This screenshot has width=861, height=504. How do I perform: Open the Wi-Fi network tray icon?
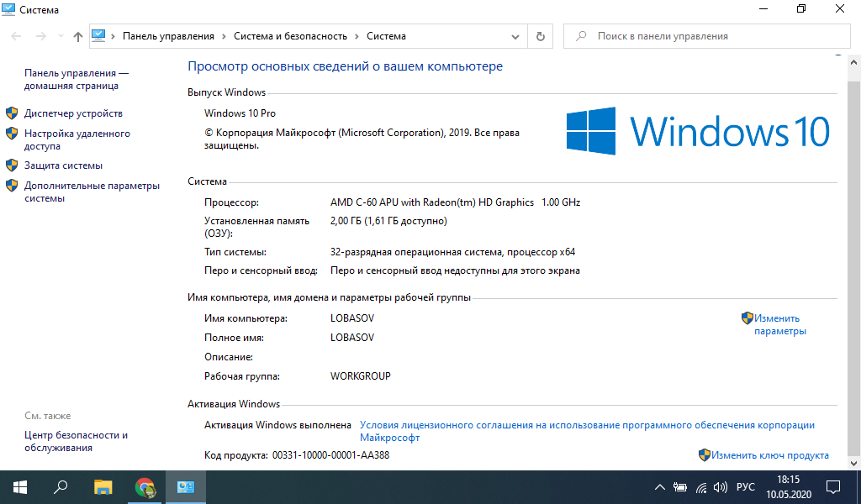(701, 487)
